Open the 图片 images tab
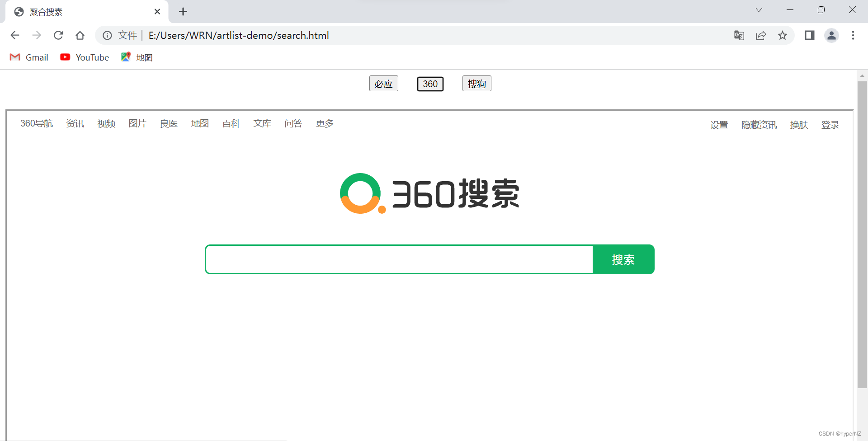 click(x=137, y=123)
